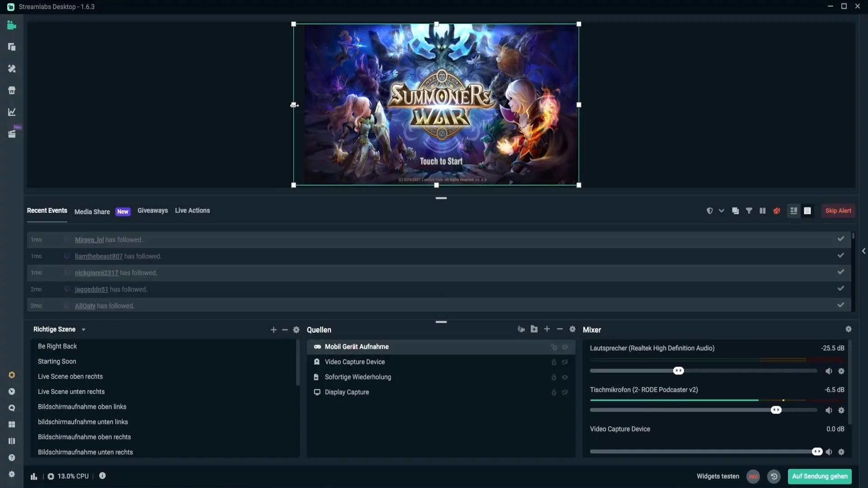Mark AllOaty follow event as read
The width and height of the screenshot is (868, 488).
point(840,305)
